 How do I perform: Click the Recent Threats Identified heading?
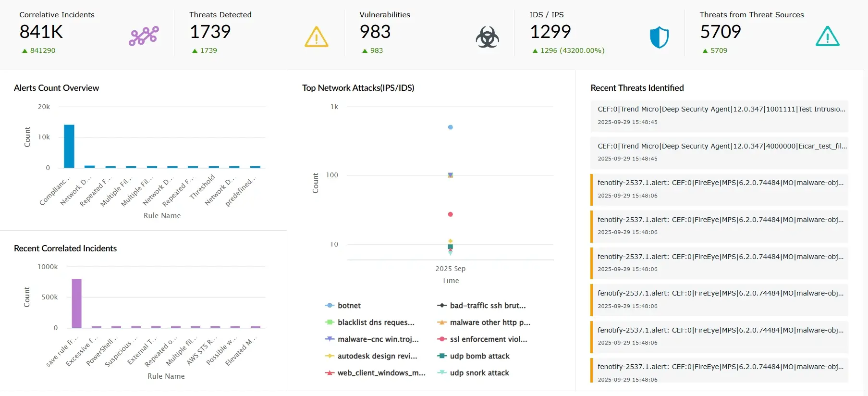(x=637, y=88)
